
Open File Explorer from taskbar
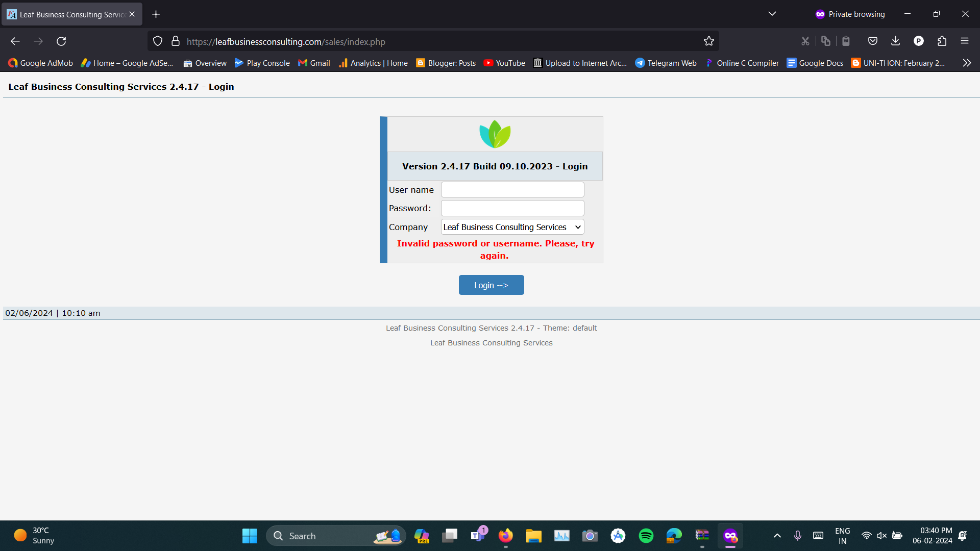point(534,536)
